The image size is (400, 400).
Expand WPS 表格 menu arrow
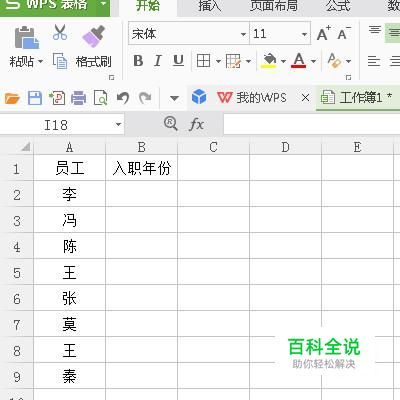click(x=103, y=4)
